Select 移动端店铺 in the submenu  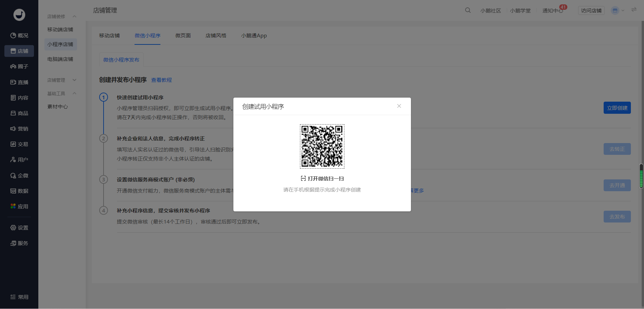point(60,29)
